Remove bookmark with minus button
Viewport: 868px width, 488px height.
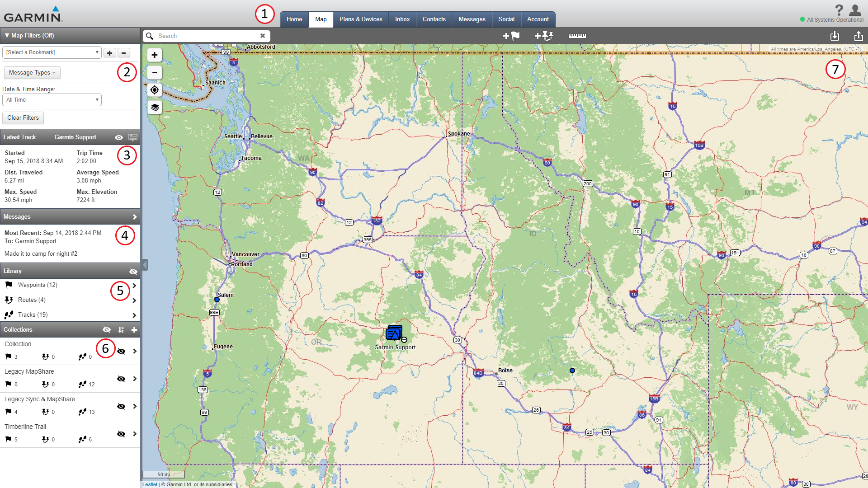(x=124, y=53)
